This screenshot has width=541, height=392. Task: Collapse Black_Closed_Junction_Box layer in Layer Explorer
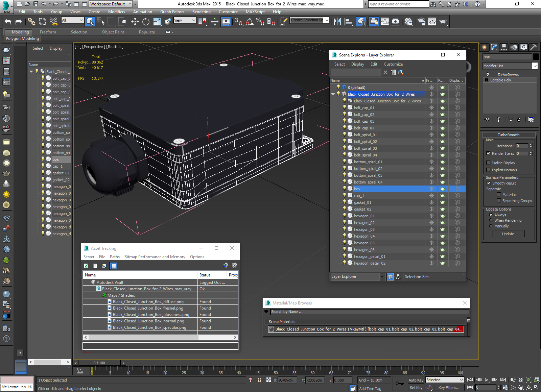point(333,94)
